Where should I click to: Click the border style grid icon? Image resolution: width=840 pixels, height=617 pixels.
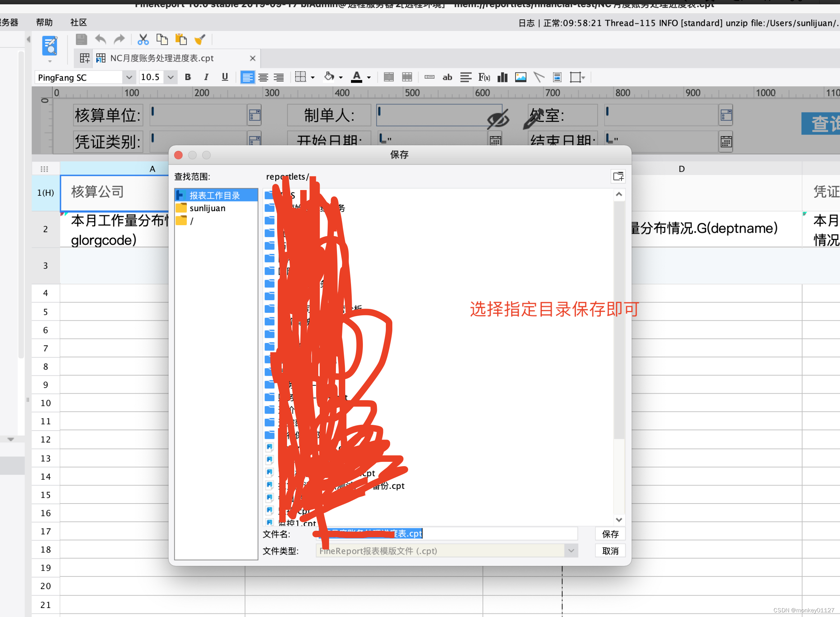pyautogui.click(x=300, y=77)
